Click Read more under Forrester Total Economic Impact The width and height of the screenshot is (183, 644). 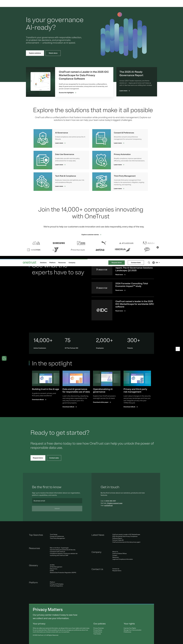[120, 290]
